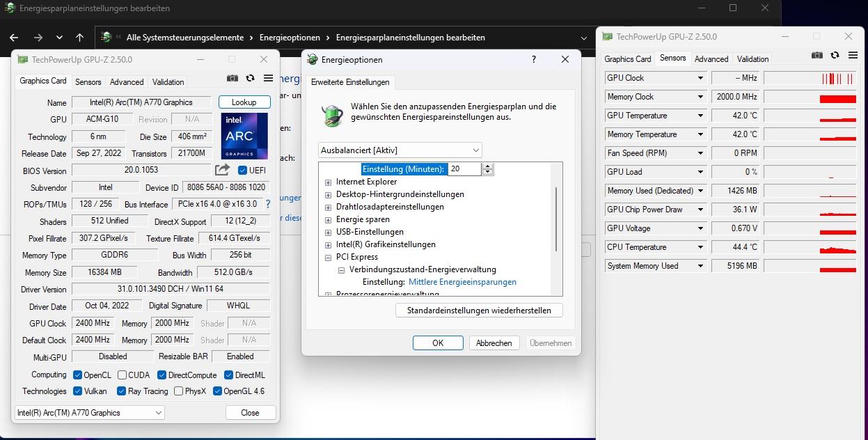Viewport: 868px width, 440px height.
Task: Open the Advanced tab in the left GPU-Z window
Action: point(127,82)
